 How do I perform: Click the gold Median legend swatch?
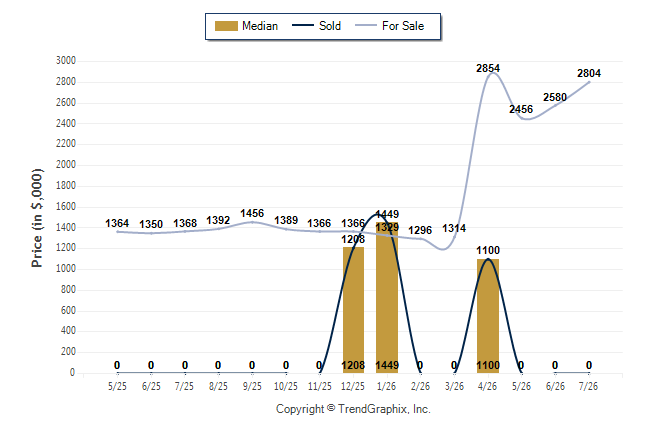226,26
